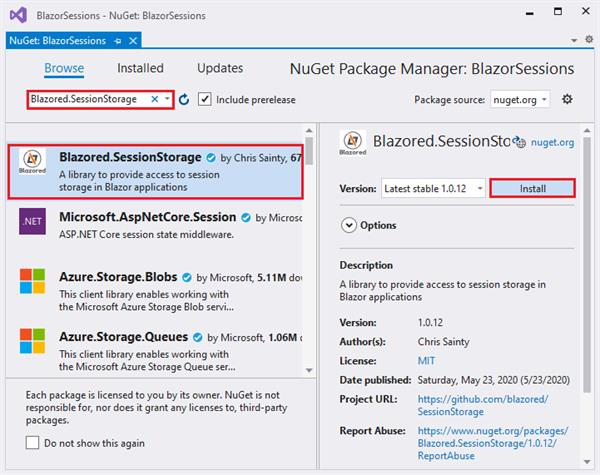Image resolution: width=600 pixels, height=475 pixels.
Task: Toggle the Include prerelease checkbox
Action: coord(205,99)
